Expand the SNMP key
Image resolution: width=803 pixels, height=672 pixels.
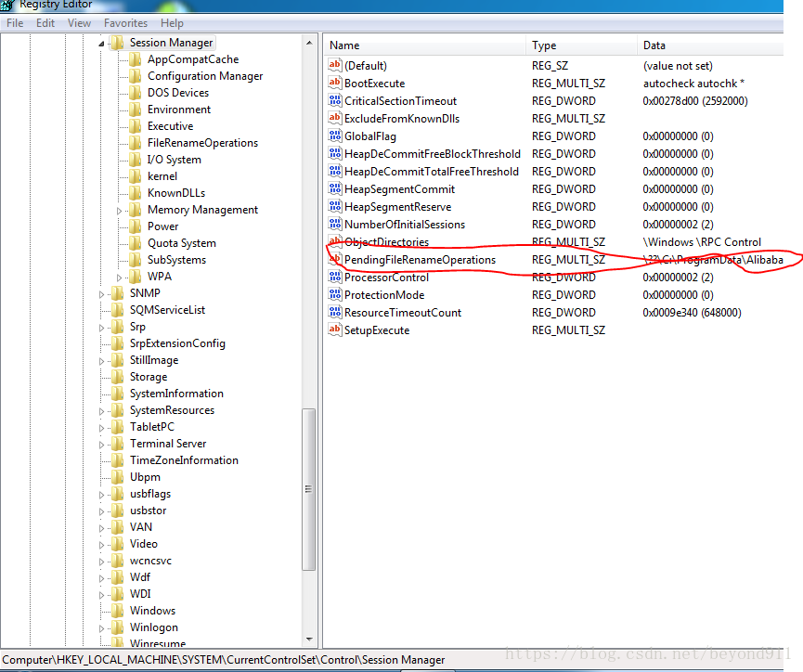coord(101,294)
